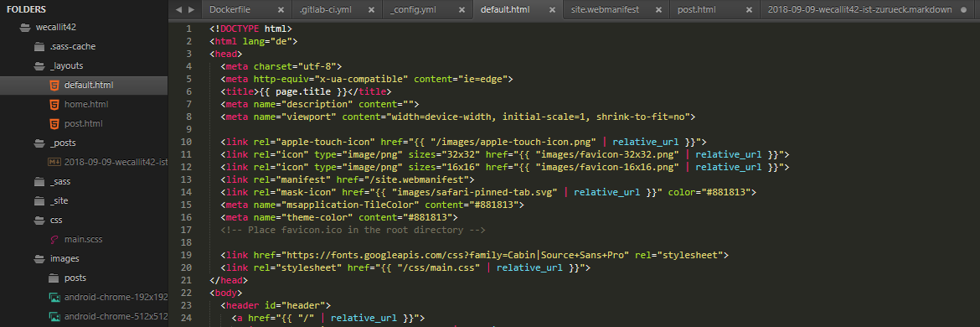Image resolution: width=980 pixels, height=327 pixels.
Task: Click line number 1 in the gutter
Action: (189, 29)
